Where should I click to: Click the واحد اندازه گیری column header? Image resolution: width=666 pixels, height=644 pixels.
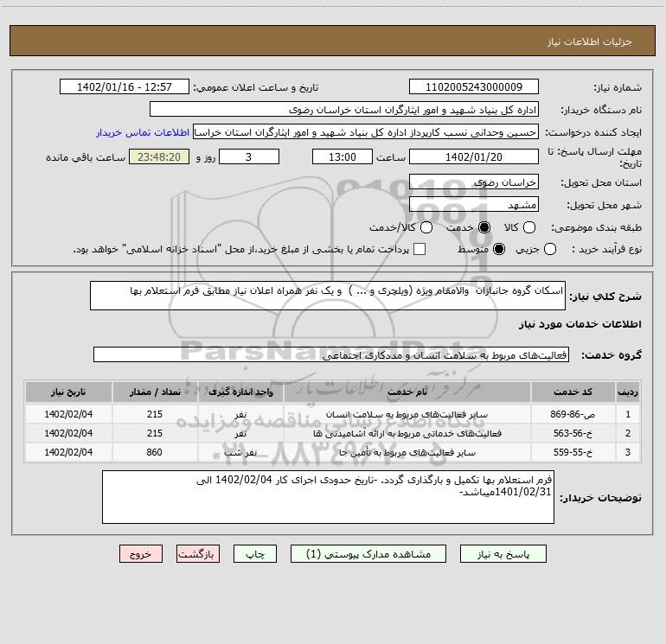(240, 392)
